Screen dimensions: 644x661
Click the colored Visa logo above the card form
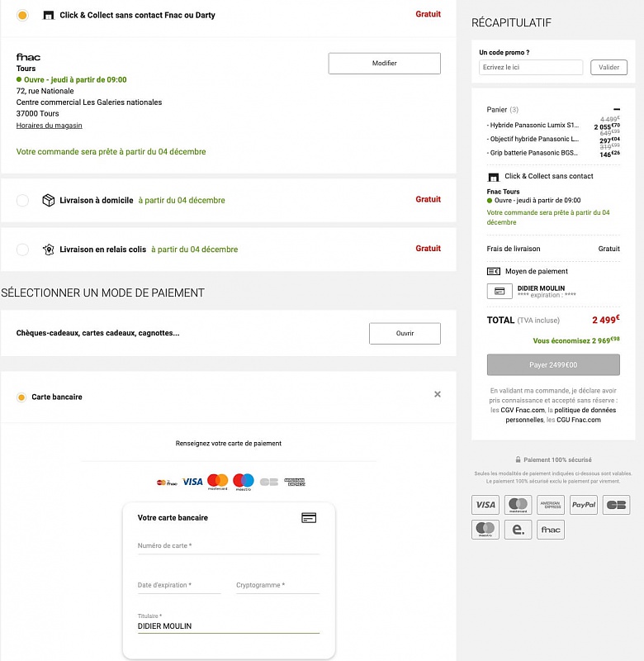coord(192,482)
